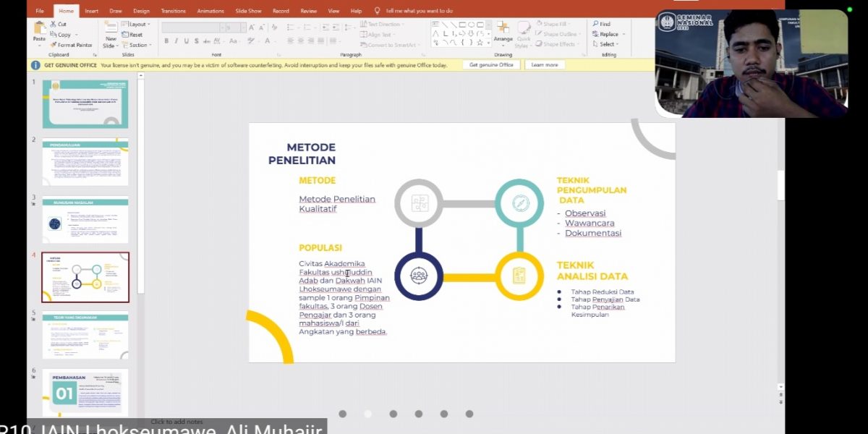
Task: Click the lightbulb Tell Me icon
Action: click(x=377, y=11)
